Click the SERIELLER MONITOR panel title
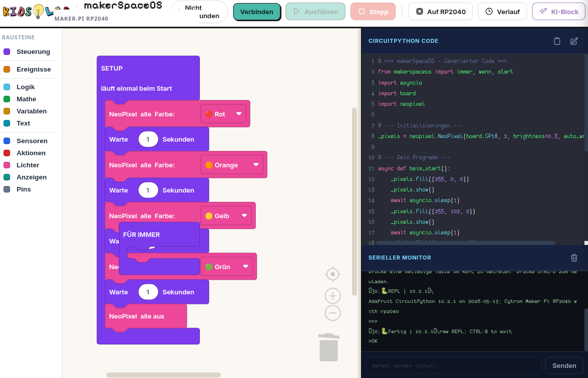The image size is (588, 378). [400, 258]
